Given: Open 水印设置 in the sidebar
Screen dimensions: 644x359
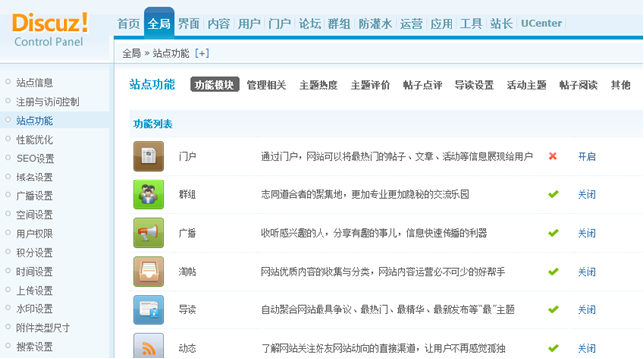Looking at the screenshot, I should pos(34,309).
